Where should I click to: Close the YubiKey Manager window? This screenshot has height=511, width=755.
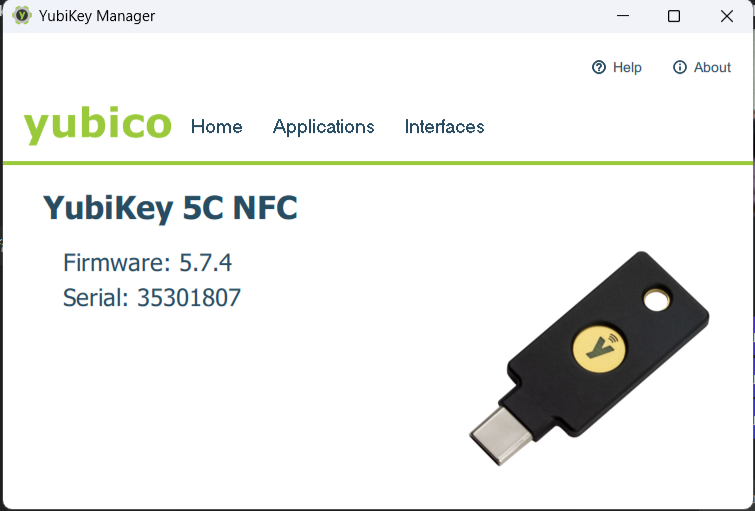pyautogui.click(x=727, y=16)
